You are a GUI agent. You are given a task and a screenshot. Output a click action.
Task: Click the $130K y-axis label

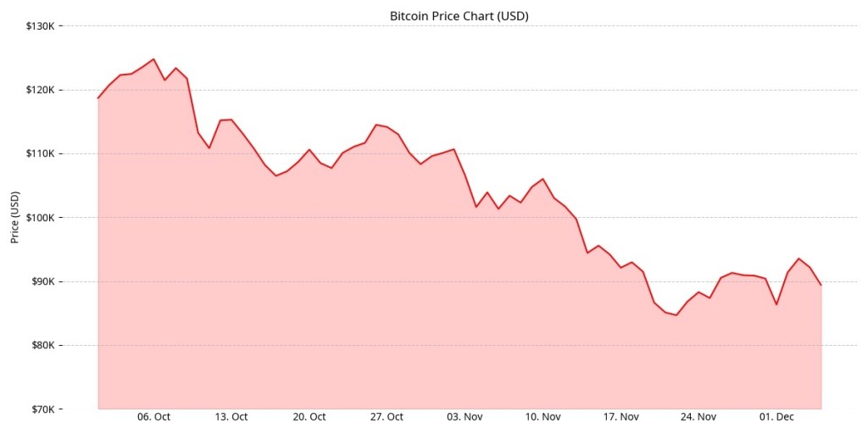[x=41, y=26]
